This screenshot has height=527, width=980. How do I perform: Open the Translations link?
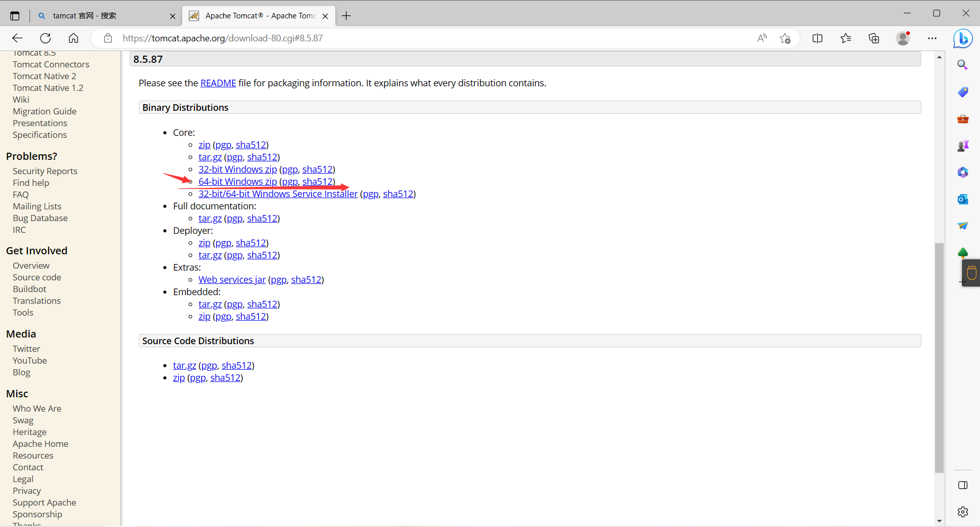pos(37,301)
